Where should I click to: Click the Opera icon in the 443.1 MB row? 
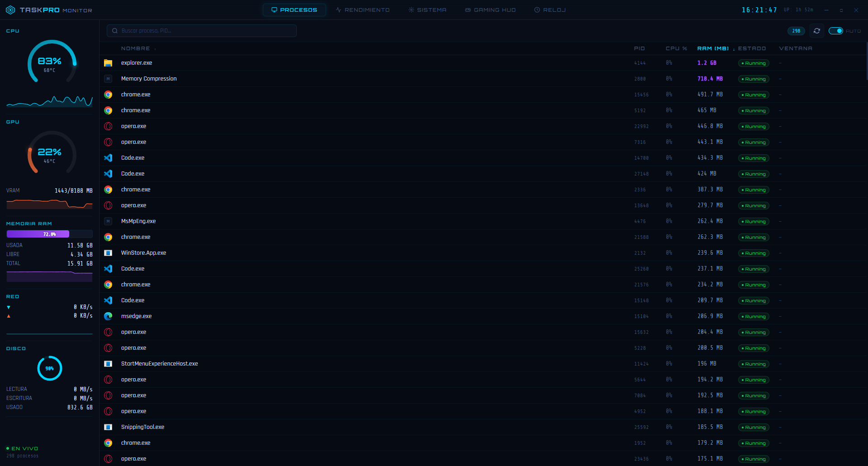click(108, 142)
